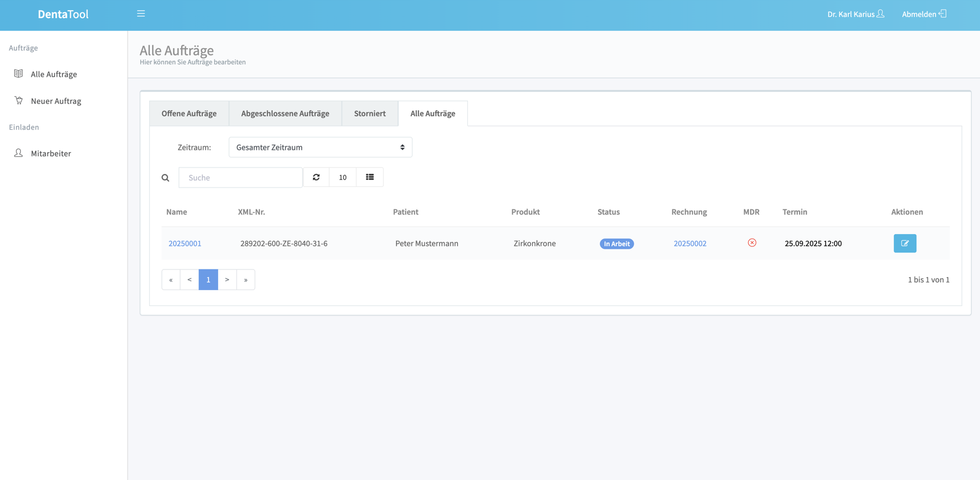This screenshot has width=980, height=480.
Task: Open invoice link 20250002
Action: coord(689,244)
